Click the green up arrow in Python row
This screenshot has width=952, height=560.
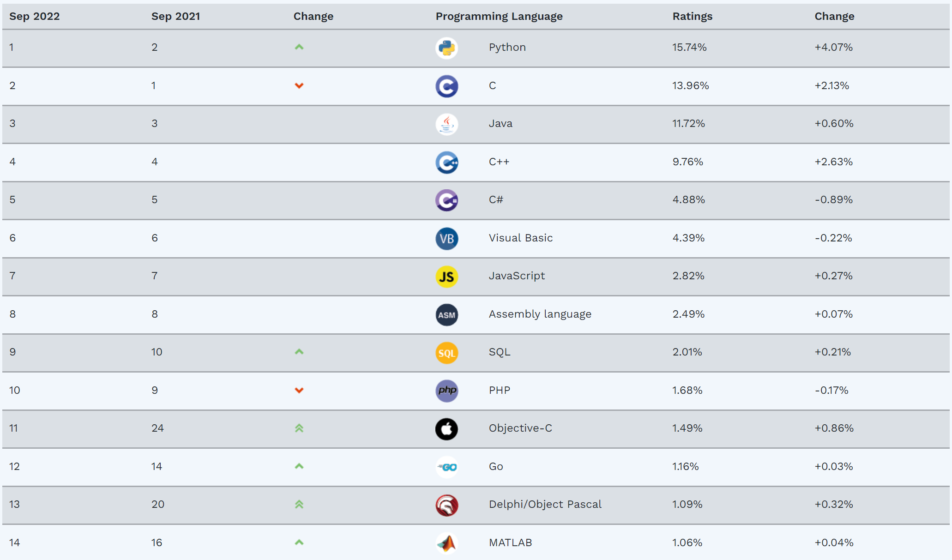point(299,47)
